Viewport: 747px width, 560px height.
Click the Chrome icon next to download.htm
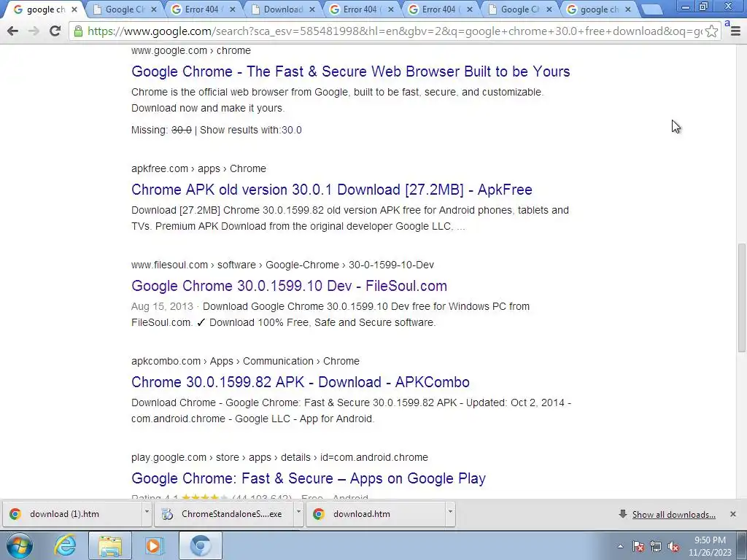(319, 514)
